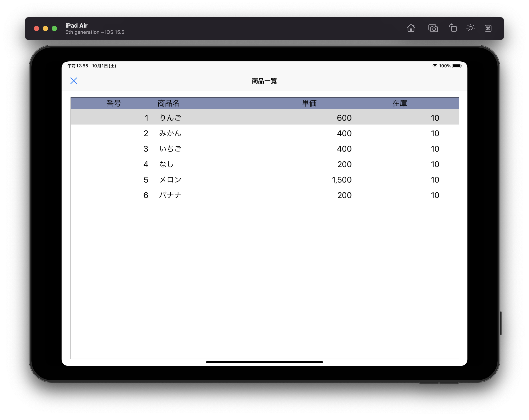Tap the battery indicator in status bar
The width and height of the screenshot is (529, 420).
[x=457, y=66]
